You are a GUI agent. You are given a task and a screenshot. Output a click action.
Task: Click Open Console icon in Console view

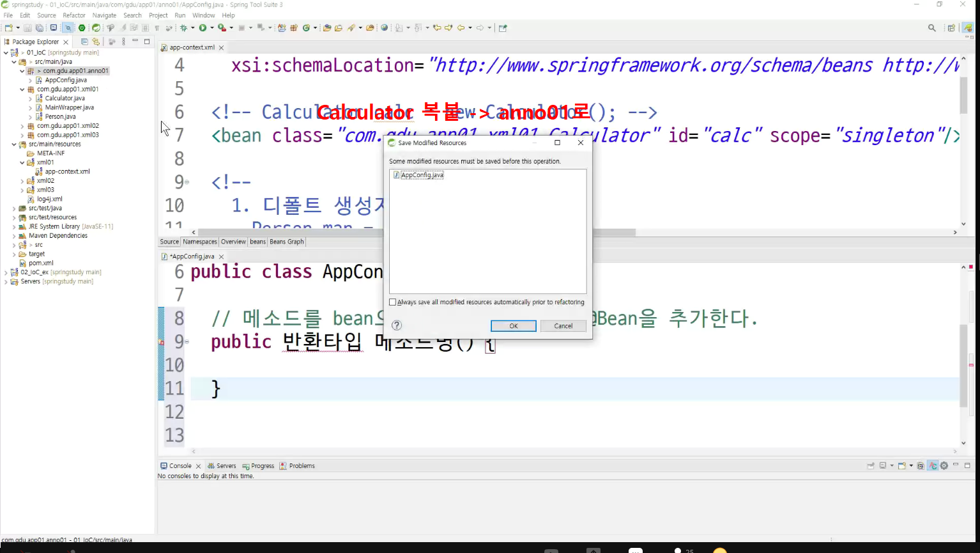[901, 465]
